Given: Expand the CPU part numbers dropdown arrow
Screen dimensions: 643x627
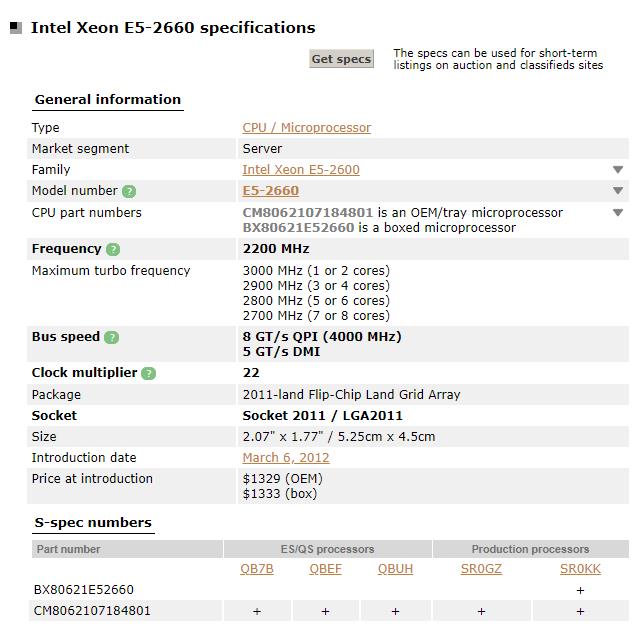Looking at the screenshot, I should pos(618,213).
